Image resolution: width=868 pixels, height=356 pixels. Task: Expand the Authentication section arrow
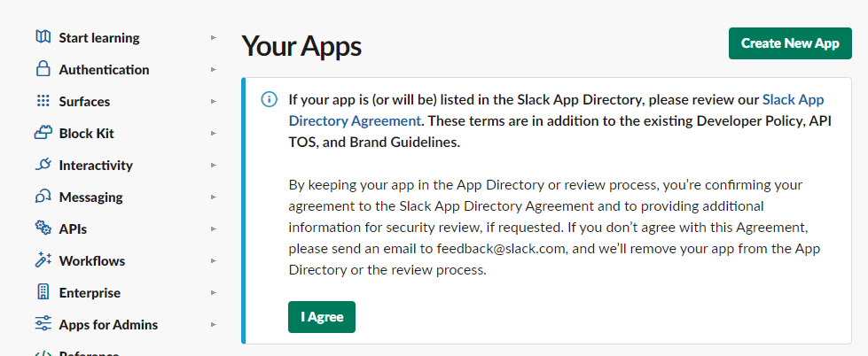(x=214, y=70)
